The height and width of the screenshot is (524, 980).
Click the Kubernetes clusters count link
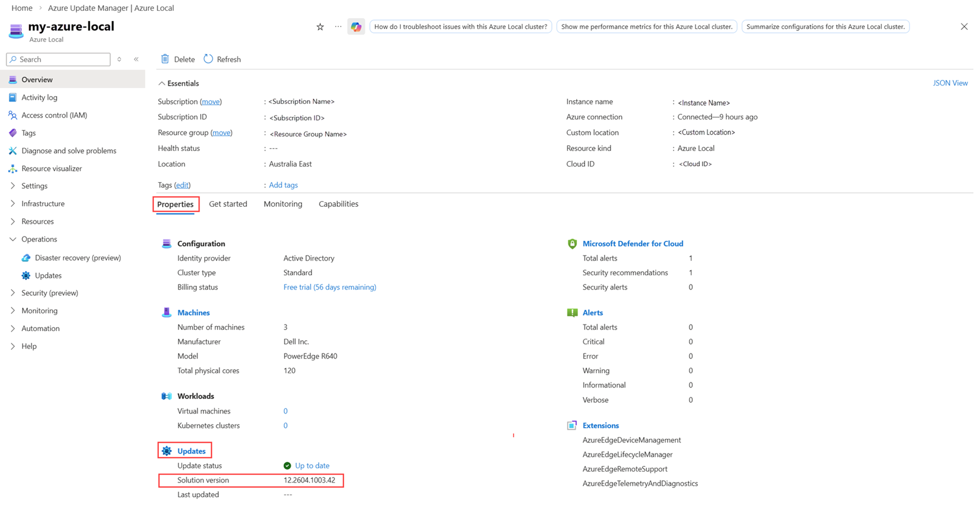(285, 425)
